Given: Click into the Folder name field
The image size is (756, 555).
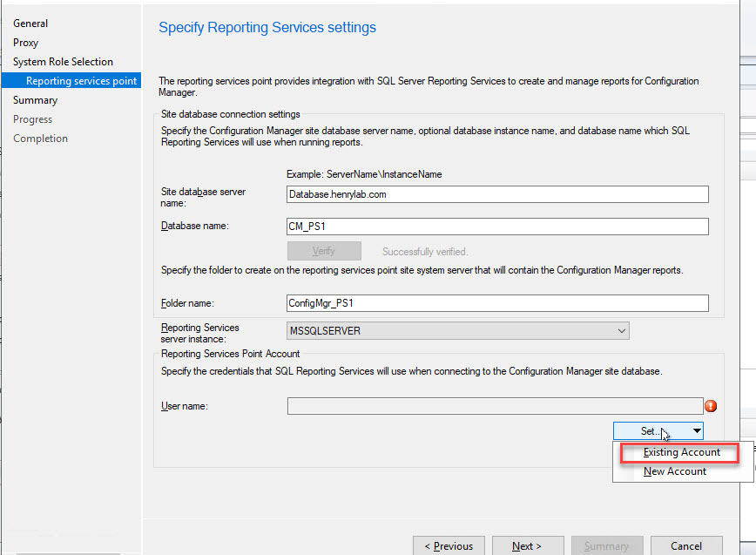Looking at the screenshot, I should pos(497,303).
